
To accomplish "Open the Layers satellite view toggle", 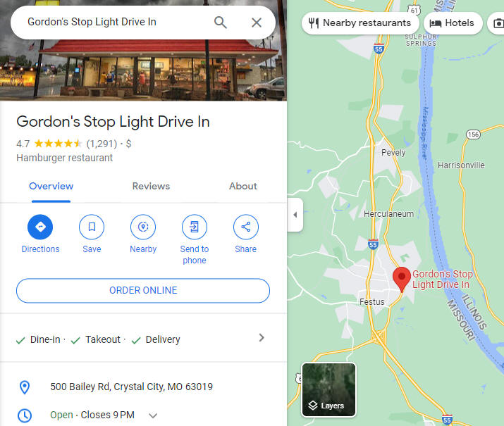I will tap(328, 389).
